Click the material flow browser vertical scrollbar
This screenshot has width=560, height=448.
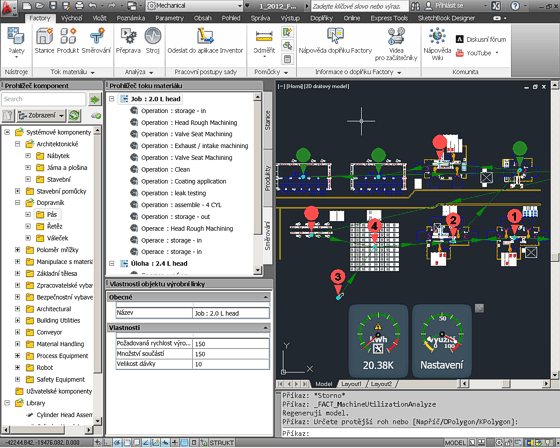tap(257, 183)
